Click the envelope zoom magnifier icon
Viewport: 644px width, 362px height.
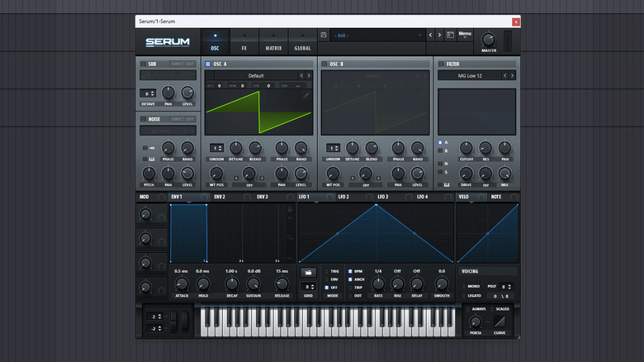[290, 237]
